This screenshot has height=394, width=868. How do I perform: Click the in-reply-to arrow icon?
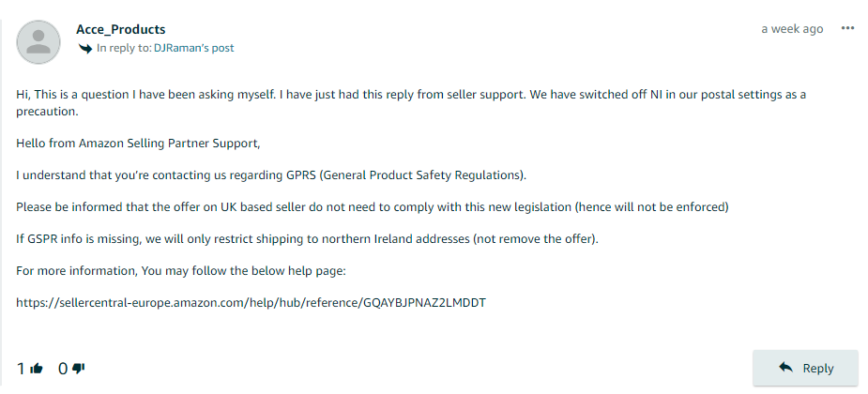pos(84,48)
